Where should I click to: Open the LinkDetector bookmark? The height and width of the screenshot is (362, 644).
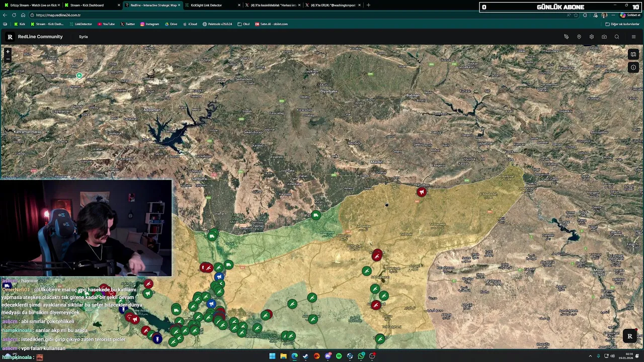tap(80, 24)
